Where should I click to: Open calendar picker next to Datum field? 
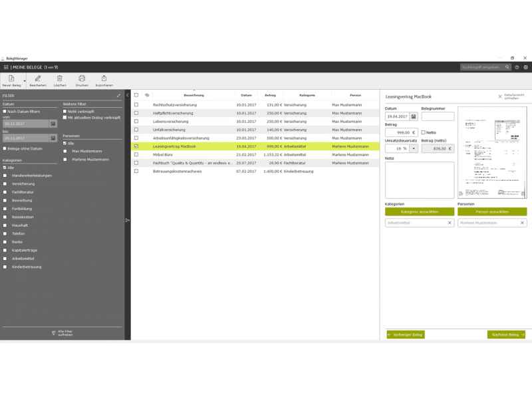[414, 116]
